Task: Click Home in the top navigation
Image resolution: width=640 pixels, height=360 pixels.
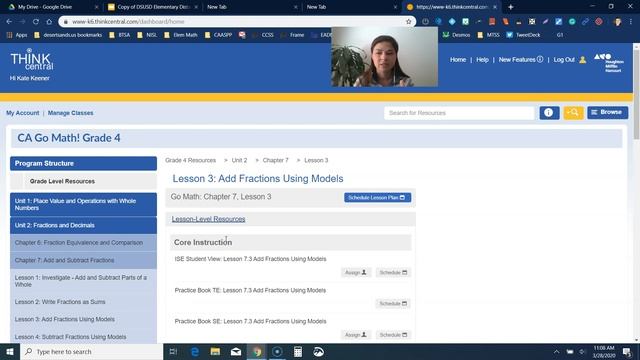Action: click(458, 60)
